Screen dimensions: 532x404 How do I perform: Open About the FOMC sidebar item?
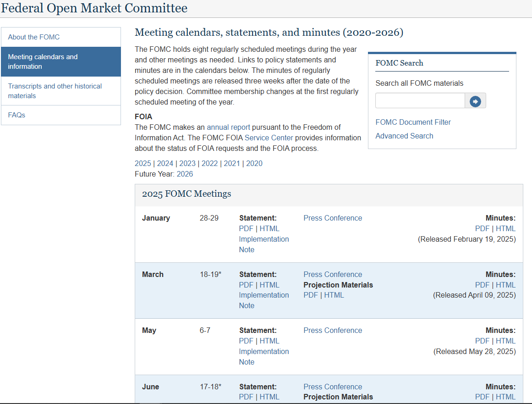(34, 37)
